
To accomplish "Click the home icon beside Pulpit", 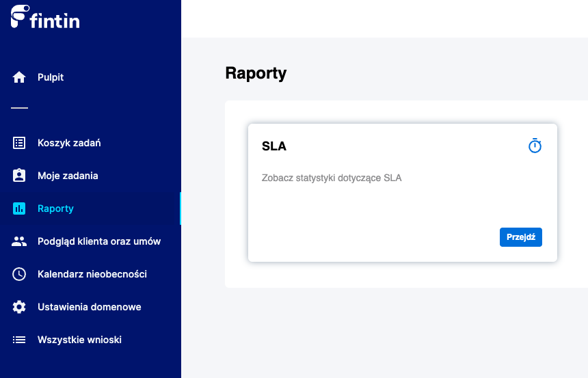I will pos(19,77).
